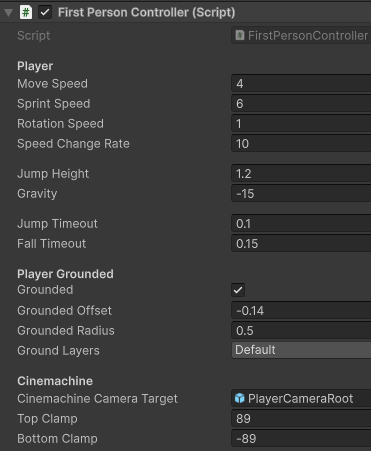This screenshot has width=371, height=451.
Task: Click the Grounded Radius value field
Action: [x=301, y=330]
